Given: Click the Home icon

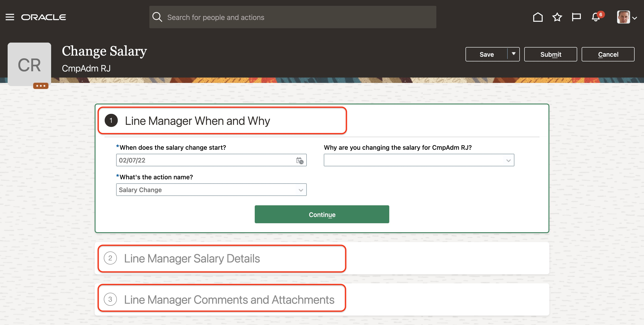Looking at the screenshot, I should tap(537, 17).
